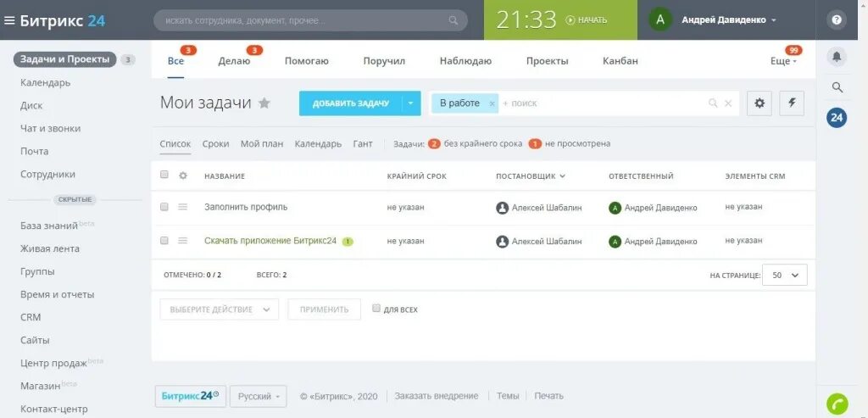Click the blue 24 circle icon

tap(837, 117)
